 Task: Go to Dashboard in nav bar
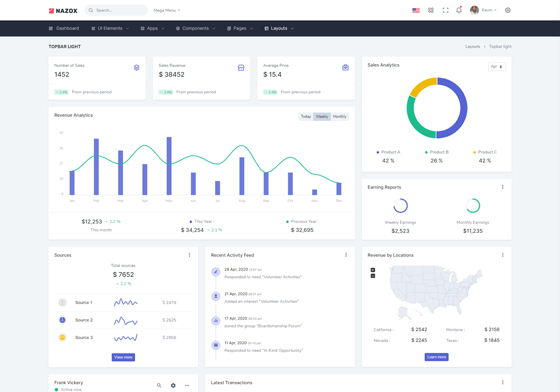64,28
